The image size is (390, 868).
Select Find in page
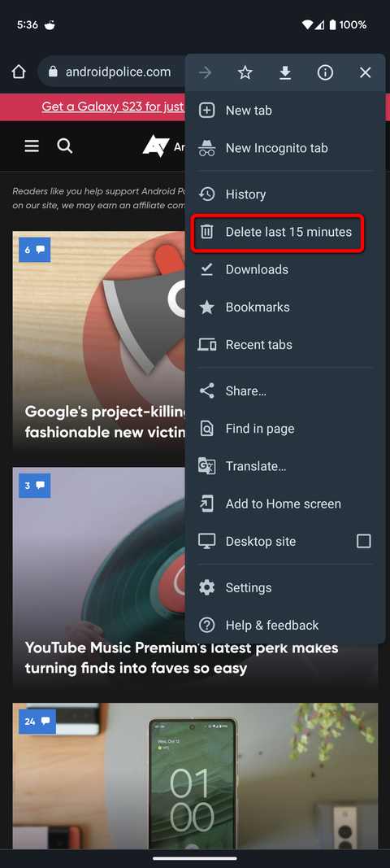click(285, 429)
